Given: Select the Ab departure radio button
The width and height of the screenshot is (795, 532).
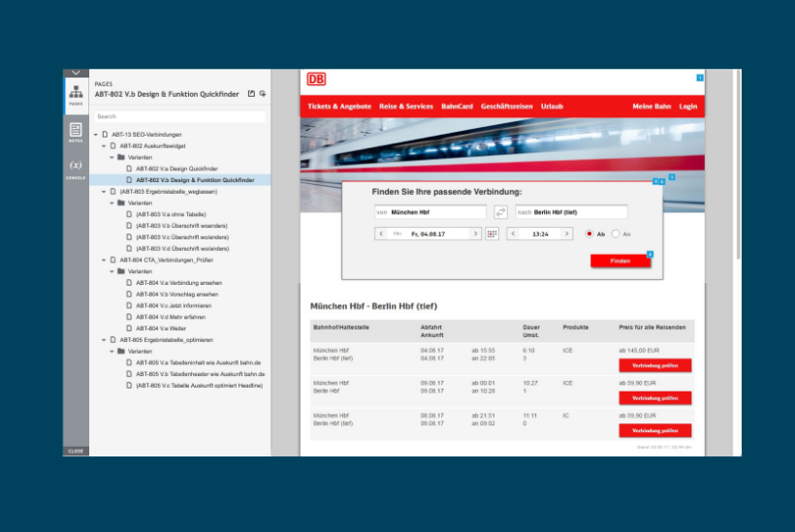Looking at the screenshot, I should [x=588, y=234].
